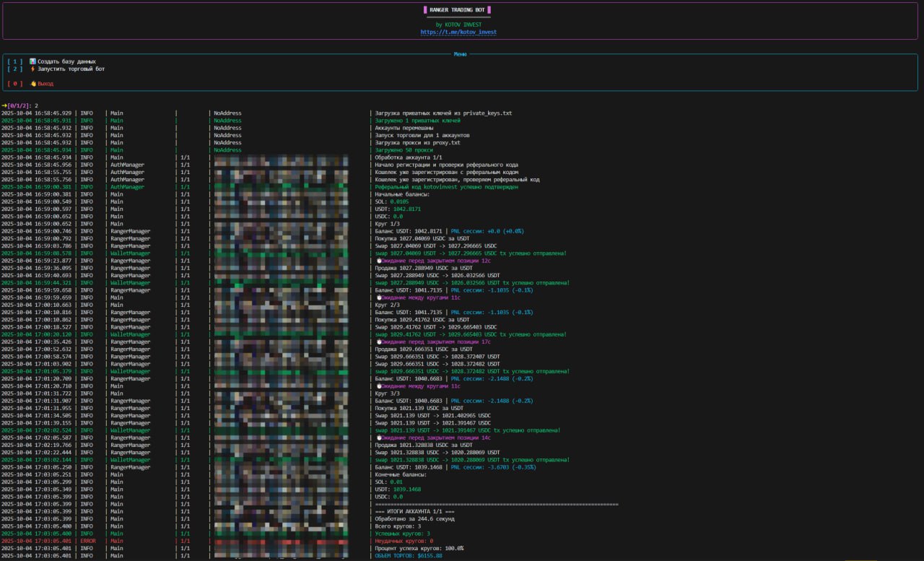This screenshot has width=924, height=561.
Task: Click the red ERROR level label
Action: [87, 541]
